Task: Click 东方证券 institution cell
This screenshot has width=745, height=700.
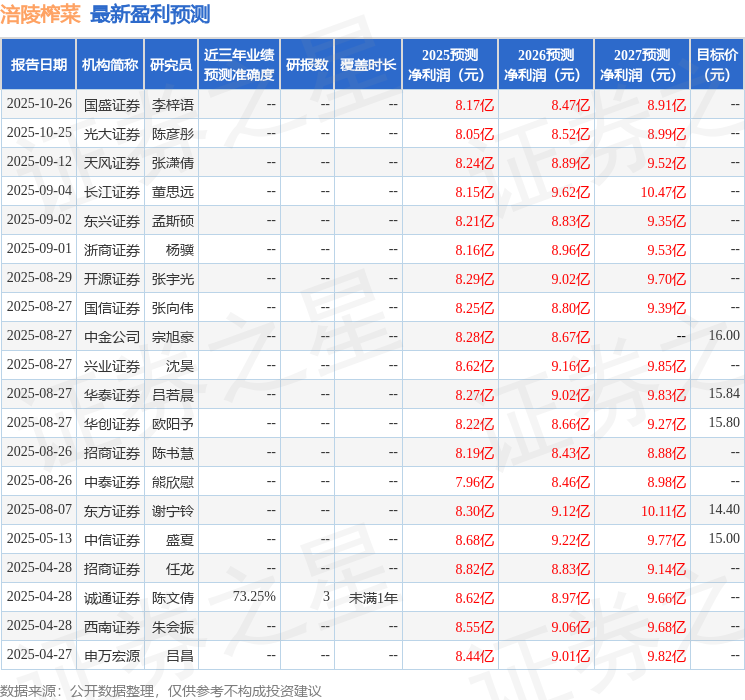Action: [x=112, y=511]
